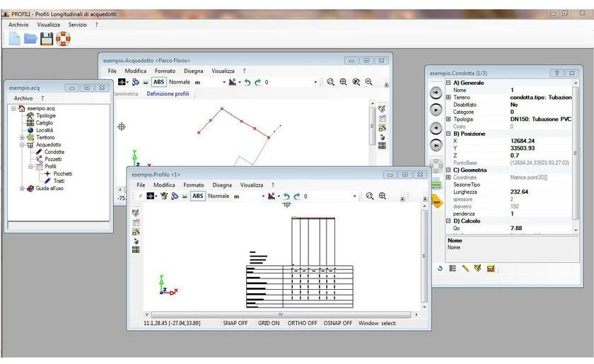Viewport: 594px width, 364px height.
Task: Click the yellow EXIT tag icon
Action: (437, 201)
